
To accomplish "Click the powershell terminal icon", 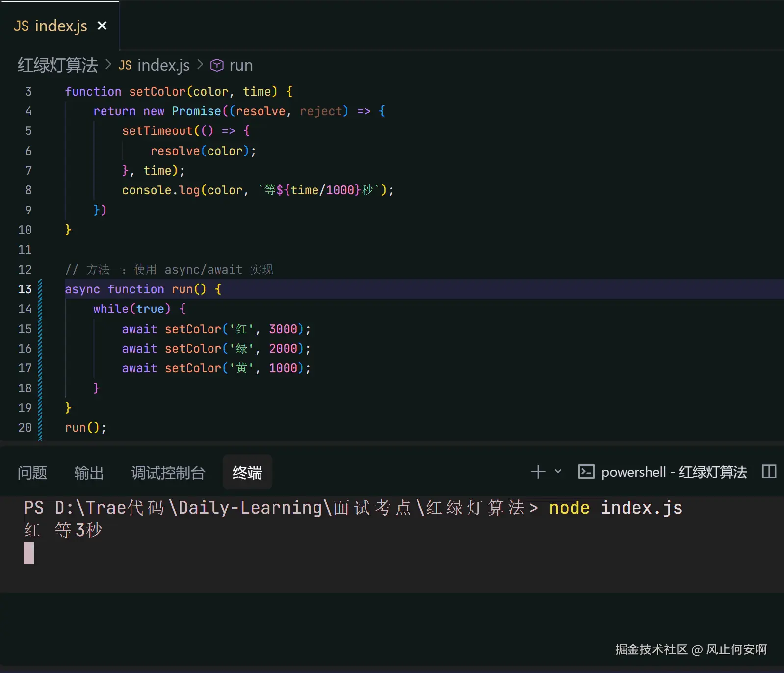I will point(586,472).
